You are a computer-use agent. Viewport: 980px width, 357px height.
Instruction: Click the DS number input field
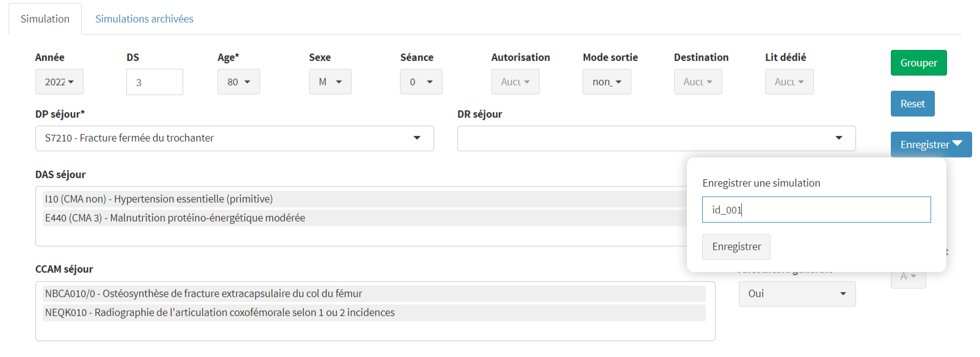tap(154, 82)
